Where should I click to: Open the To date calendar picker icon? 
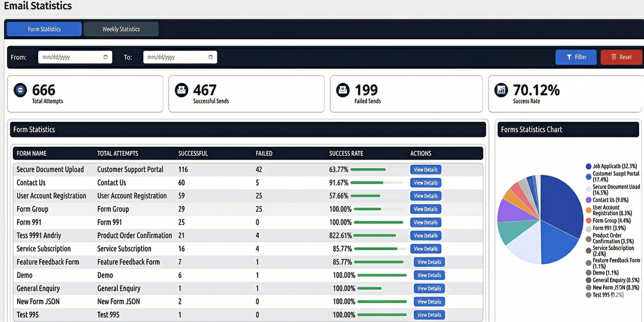[210, 57]
